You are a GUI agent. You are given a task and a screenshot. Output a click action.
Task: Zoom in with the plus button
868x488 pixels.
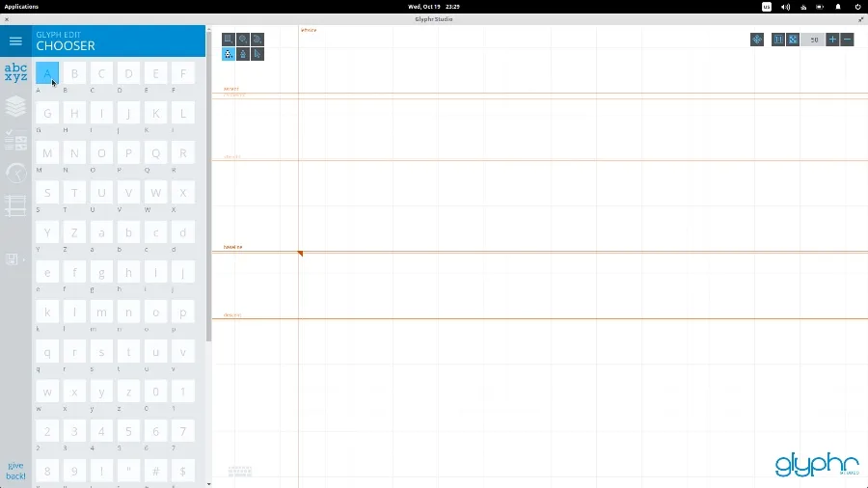click(833, 40)
